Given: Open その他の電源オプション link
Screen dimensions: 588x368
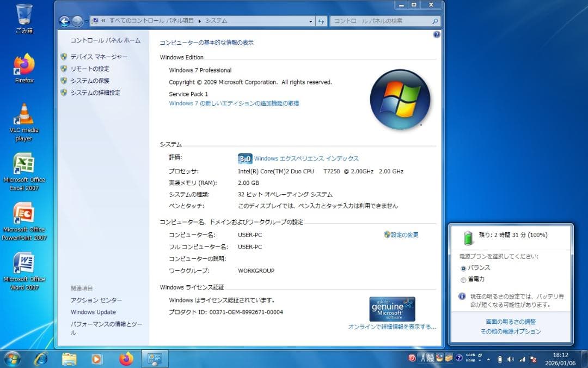Looking at the screenshot, I should click(511, 331).
